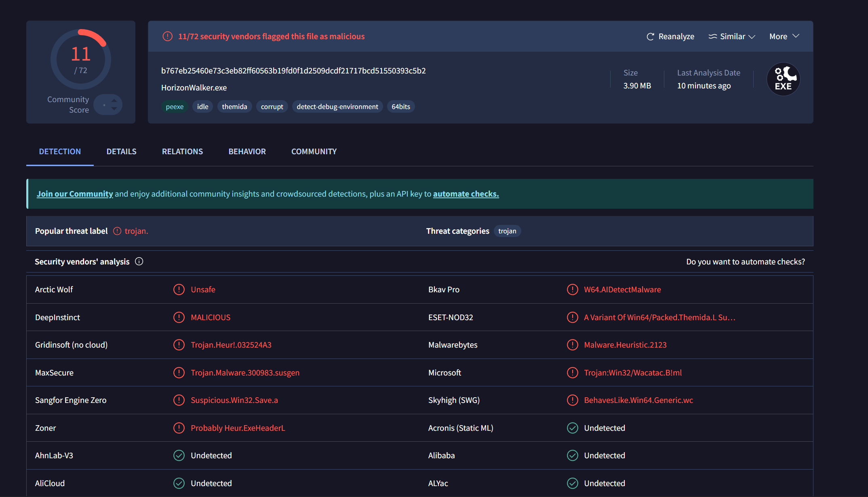This screenshot has height=497, width=868.
Task: Click the 11/72 detection score gauge
Action: pyautogui.click(x=81, y=59)
